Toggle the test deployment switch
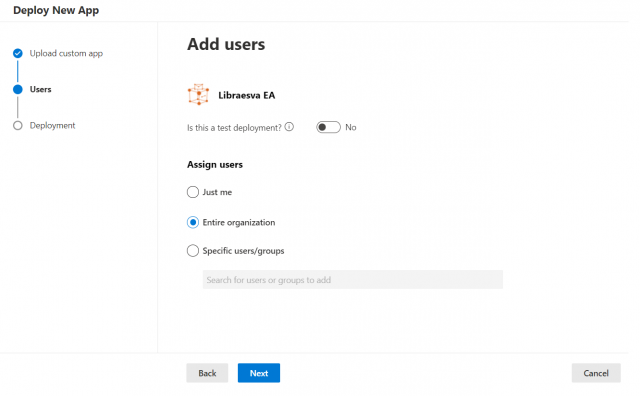 [x=328, y=127]
